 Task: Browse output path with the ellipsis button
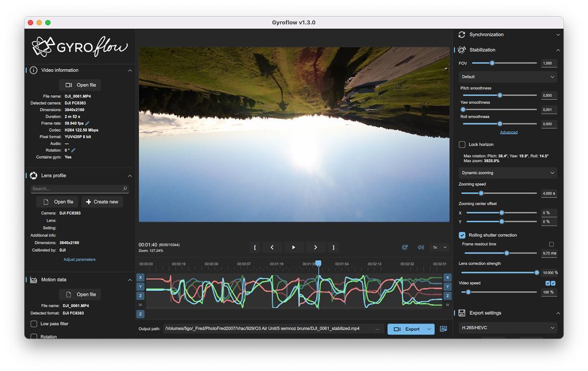(x=377, y=329)
